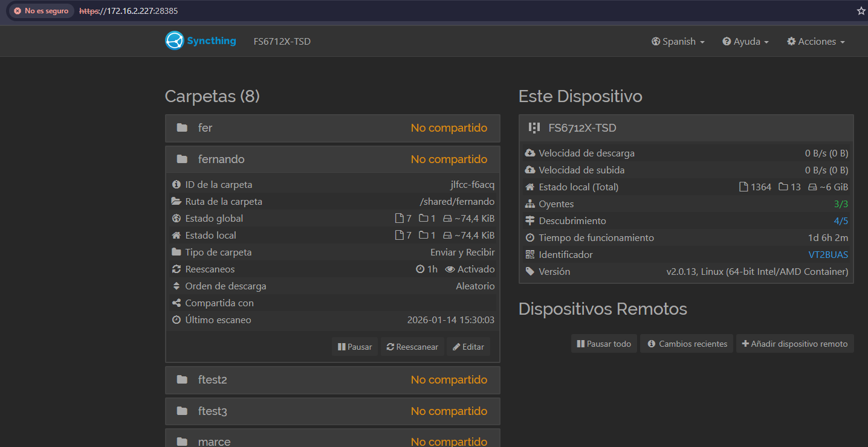The width and height of the screenshot is (868, 447).
Task: Pause the fernando folder
Action: [355, 347]
